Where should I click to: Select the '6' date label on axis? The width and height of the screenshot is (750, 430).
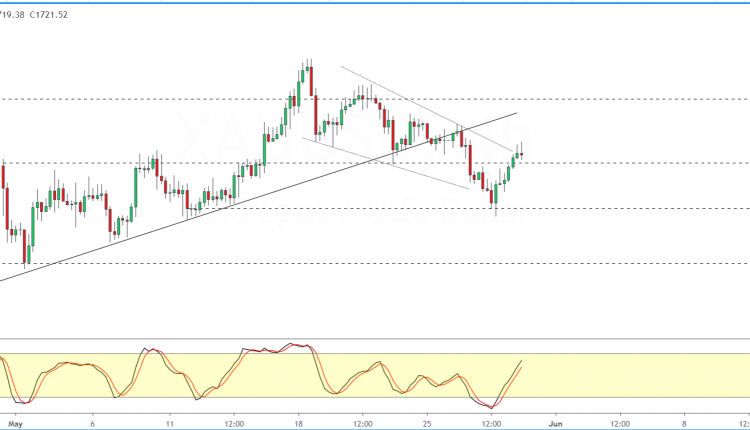point(92,424)
